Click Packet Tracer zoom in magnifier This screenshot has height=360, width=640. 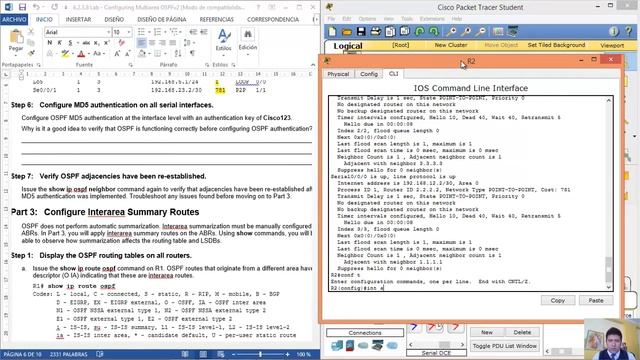point(451,31)
